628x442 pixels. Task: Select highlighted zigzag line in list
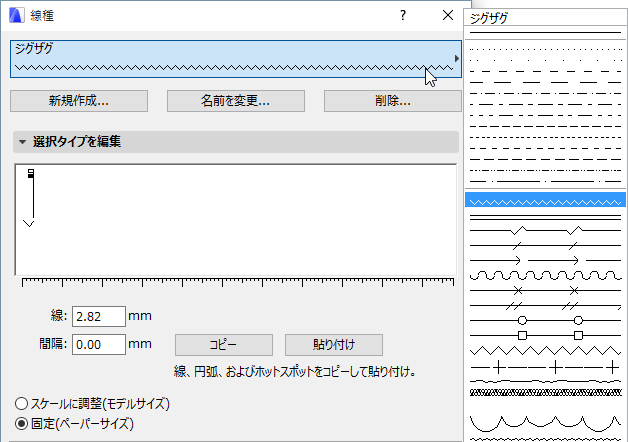point(545,200)
